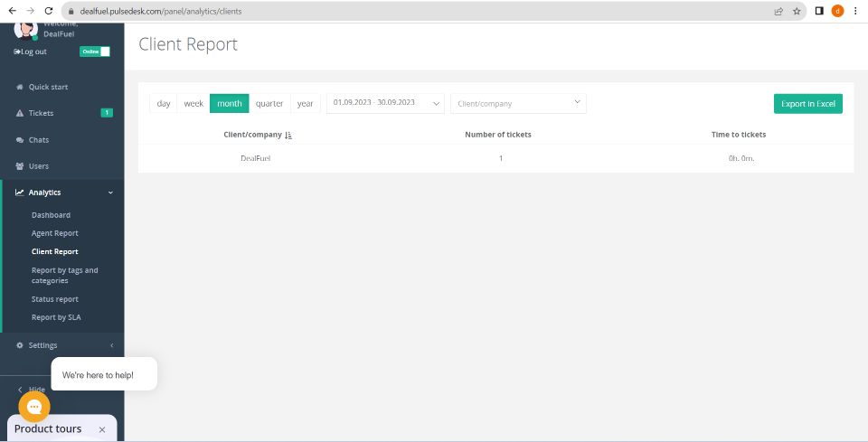Click the Analytics menu item

(45, 193)
